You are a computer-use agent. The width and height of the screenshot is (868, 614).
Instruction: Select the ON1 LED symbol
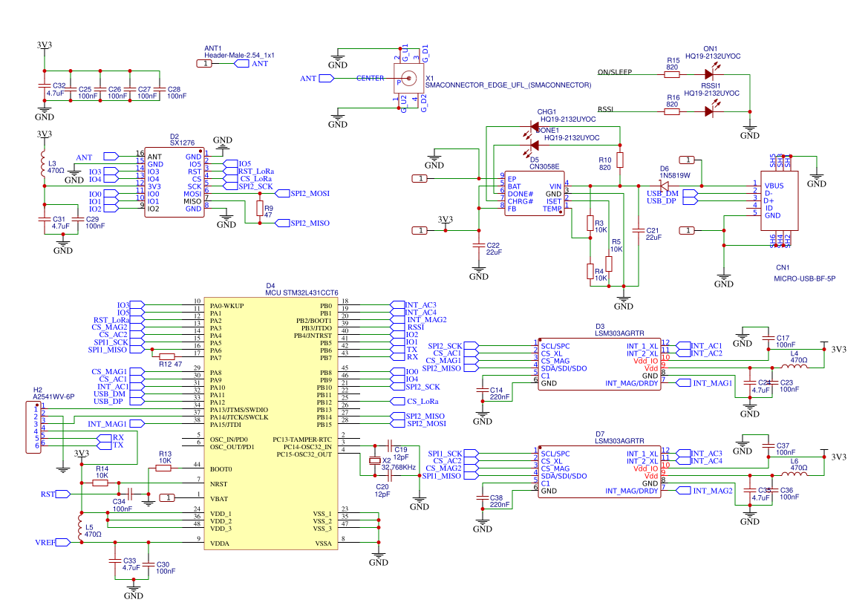(x=710, y=74)
